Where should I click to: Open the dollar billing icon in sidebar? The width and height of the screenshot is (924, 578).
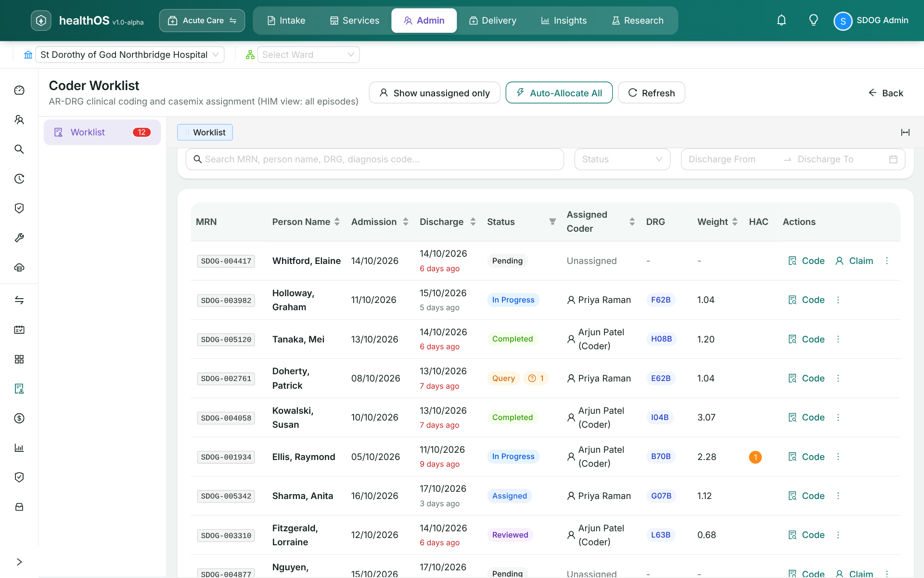[19, 418]
